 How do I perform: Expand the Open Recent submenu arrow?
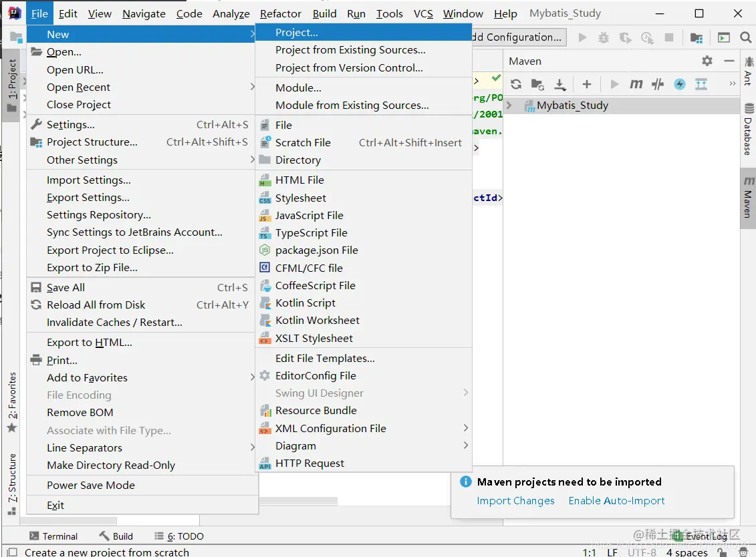click(x=252, y=87)
